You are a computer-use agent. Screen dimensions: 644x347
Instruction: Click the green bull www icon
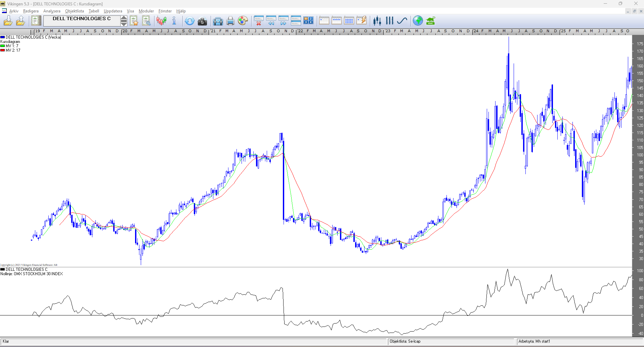[x=430, y=21]
